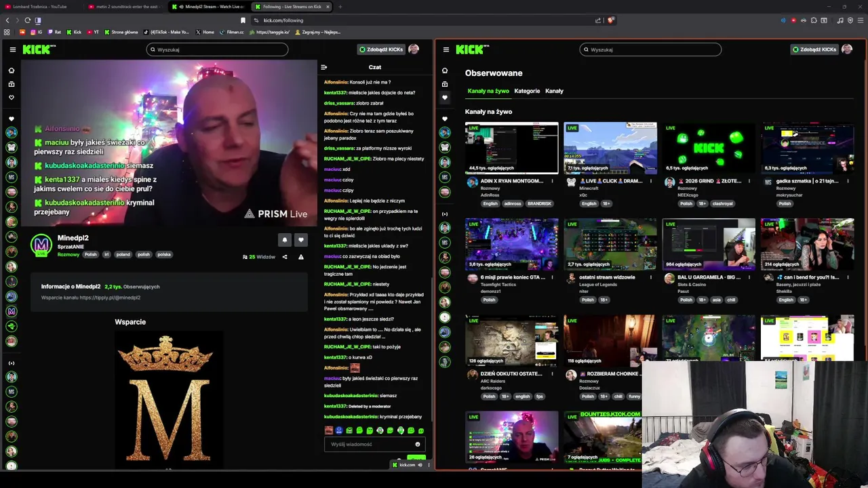Switch to Lombard Trzebnica YouTube browser tab
The height and width of the screenshot is (488, 868).
(39, 7)
